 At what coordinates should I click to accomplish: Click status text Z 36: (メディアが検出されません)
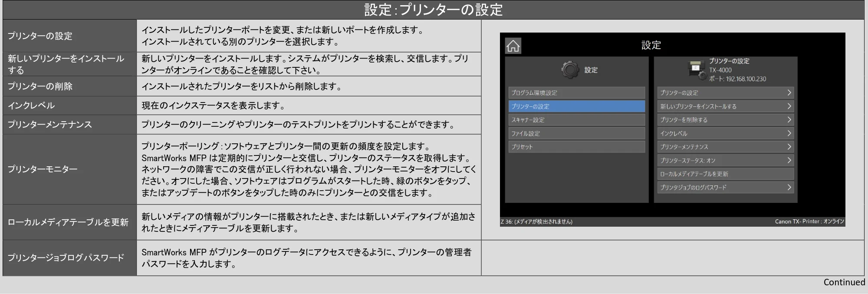click(x=536, y=221)
